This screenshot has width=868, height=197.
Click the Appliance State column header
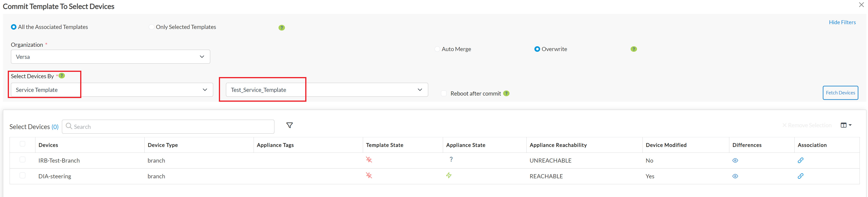click(x=466, y=145)
